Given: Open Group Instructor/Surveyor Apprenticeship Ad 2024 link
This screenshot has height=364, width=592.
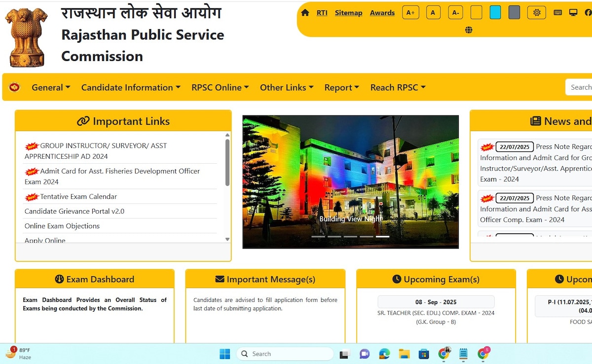Looking at the screenshot, I should [x=96, y=151].
